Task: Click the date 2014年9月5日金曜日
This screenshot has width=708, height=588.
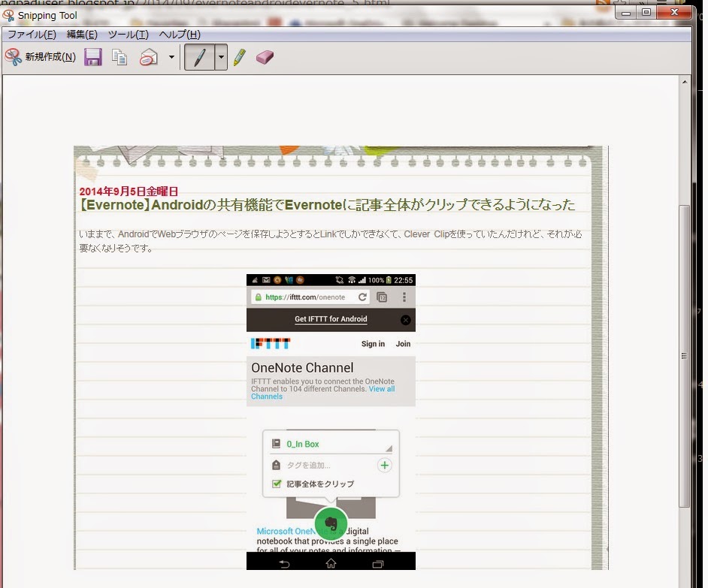Action: coord(129,191)
